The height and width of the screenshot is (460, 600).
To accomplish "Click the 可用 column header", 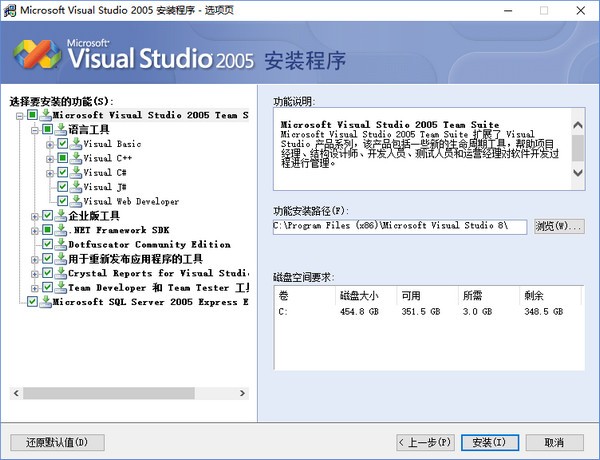I will 428,295.
